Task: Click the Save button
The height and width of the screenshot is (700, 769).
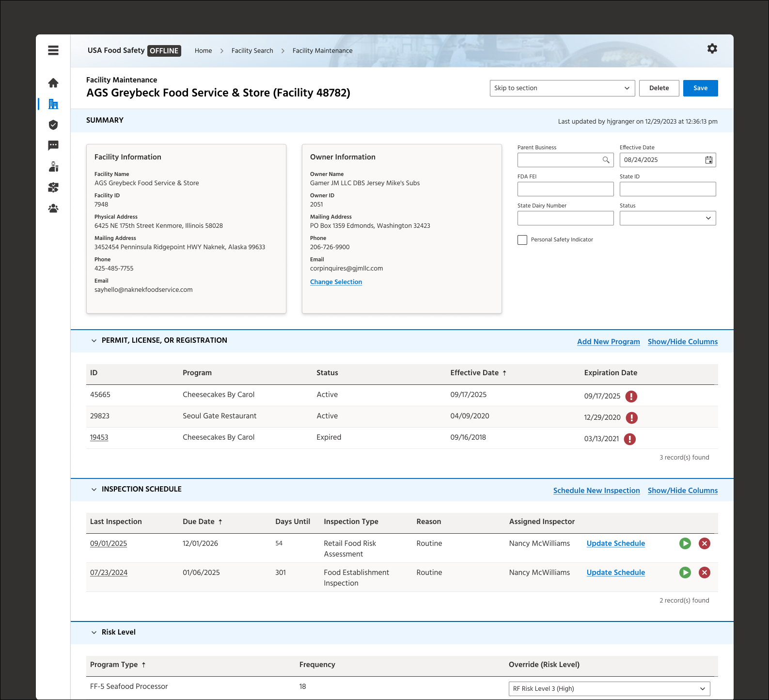Action: point(701,88)
